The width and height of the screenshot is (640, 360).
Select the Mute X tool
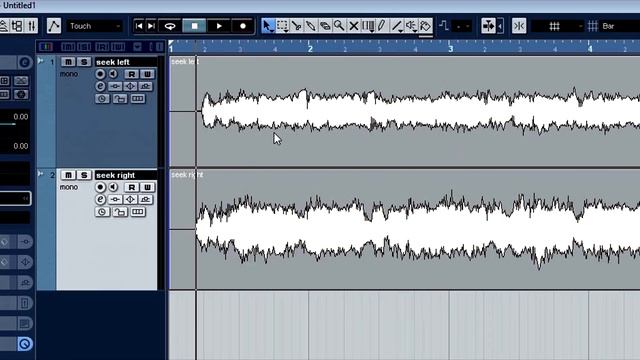coord(353,26)
